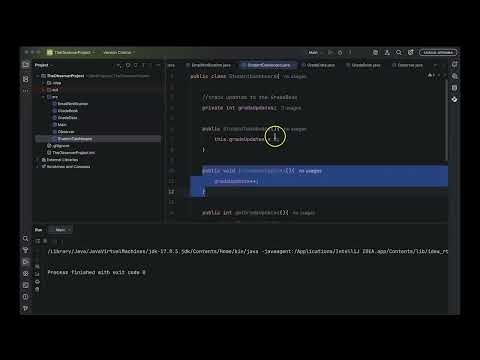Open AI Assistant icon in right sidebar

pyautogui.click(x=455, y=76)
